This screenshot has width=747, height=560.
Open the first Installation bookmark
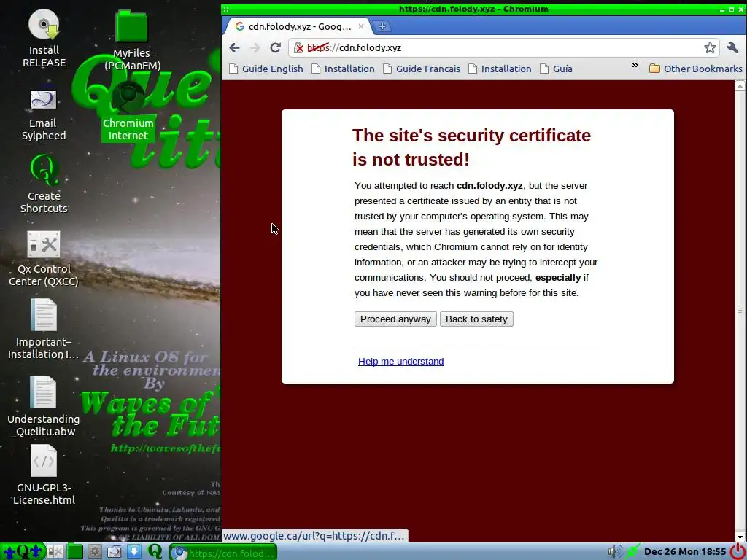coord(343,69)
